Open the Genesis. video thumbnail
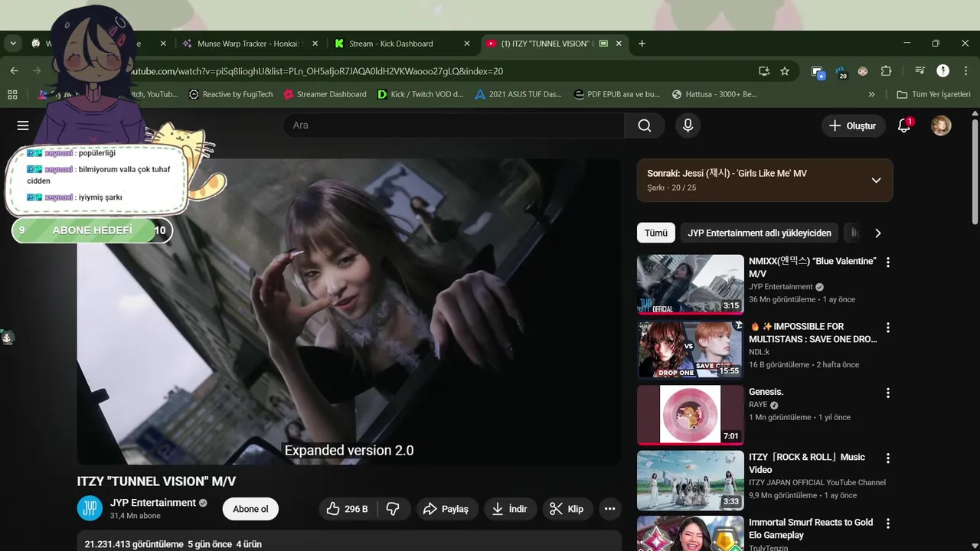 pyautogui.click(x=691, y=415)
